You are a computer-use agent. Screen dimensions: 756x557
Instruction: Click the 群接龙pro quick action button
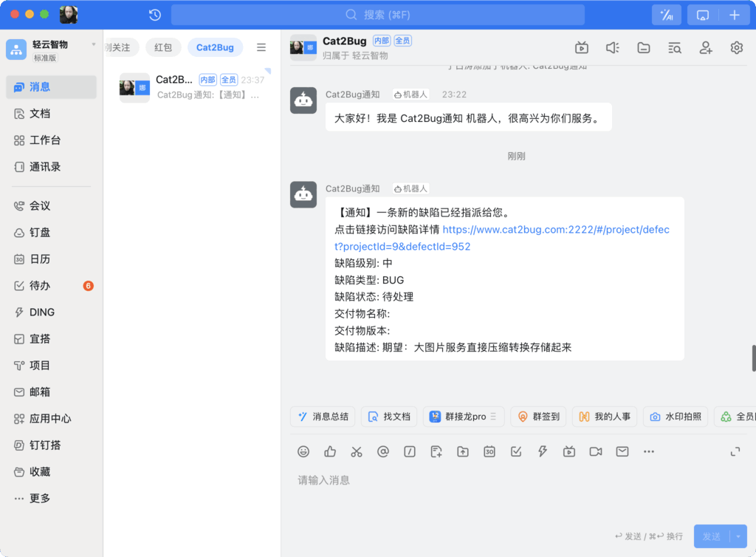point(464,416)
